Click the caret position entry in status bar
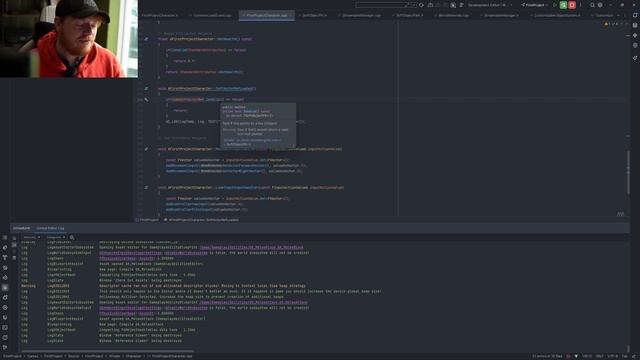 [587, 356]
